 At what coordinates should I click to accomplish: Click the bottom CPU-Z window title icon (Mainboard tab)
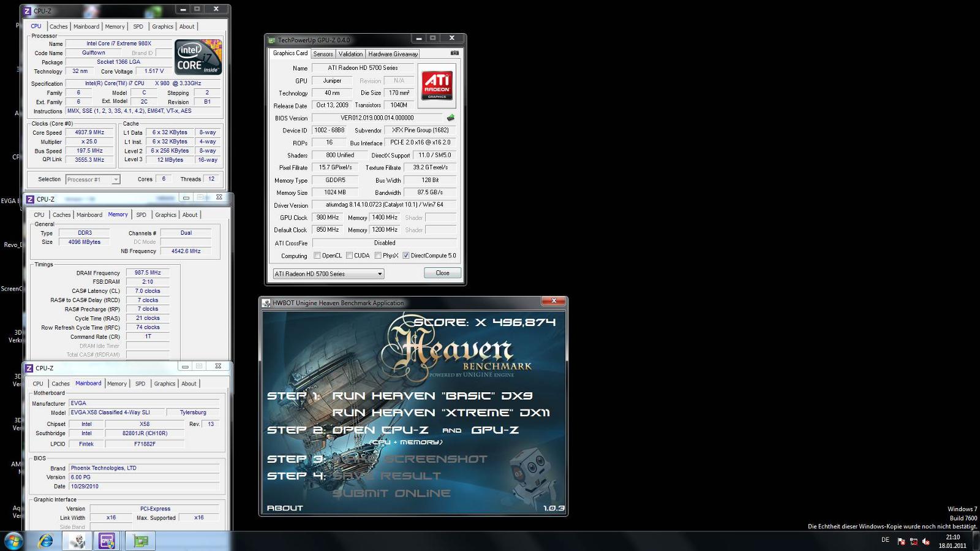(x=29, y=368)
